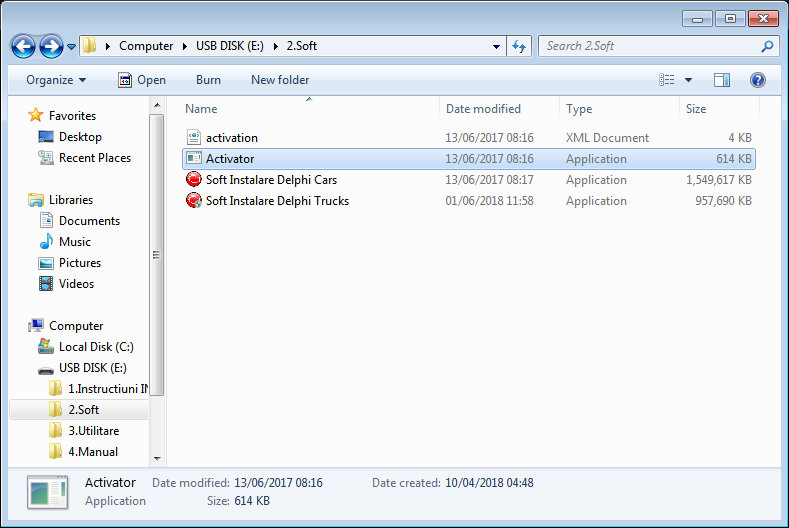Expand the arrow after USB DISK (E:) in path
This screenshot has height=528, width=789.
point(275,46)
